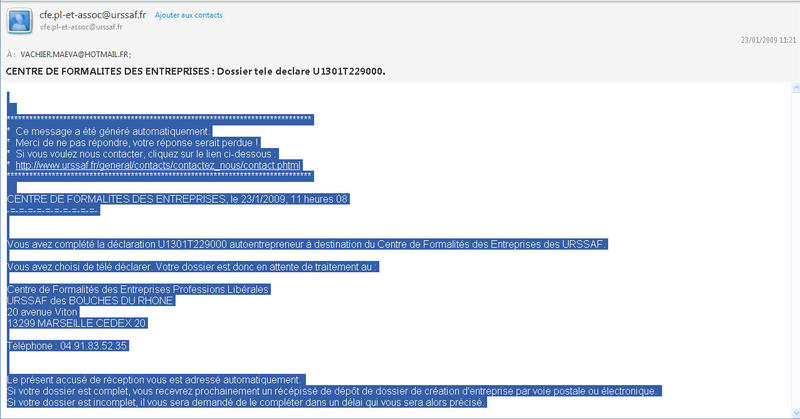Image resolution: width=800 pixels, height=419 pixels.
Task: Click the 'À :' recipient label
Action: [11, 53]
